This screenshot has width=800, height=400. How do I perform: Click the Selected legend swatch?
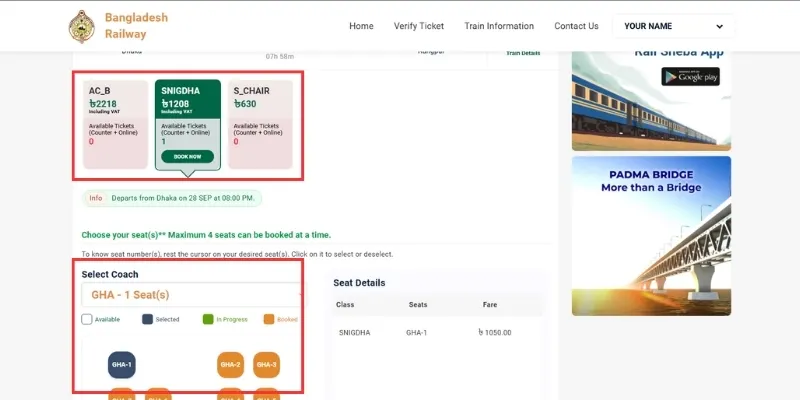pyautogui.click(x=147, y=319)
